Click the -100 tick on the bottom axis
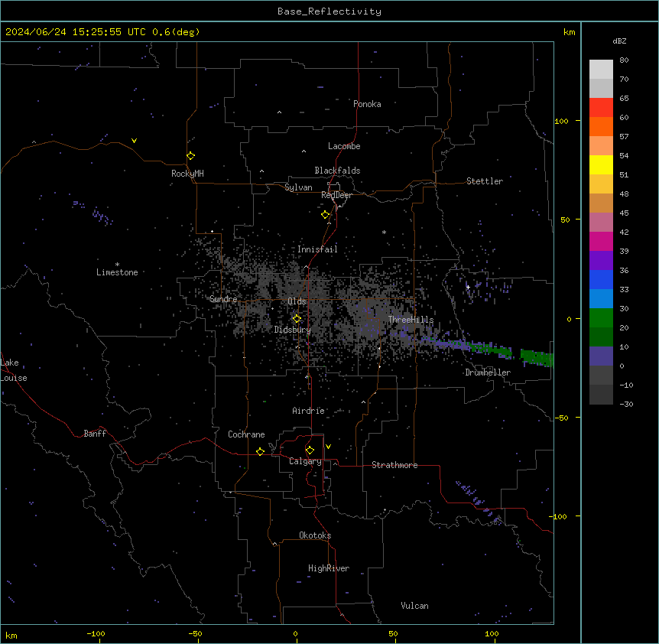659x644 pixels. point(96,633)
